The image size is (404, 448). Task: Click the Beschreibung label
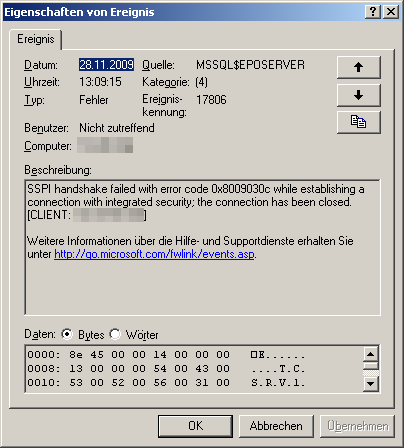[x=58, y=170]
